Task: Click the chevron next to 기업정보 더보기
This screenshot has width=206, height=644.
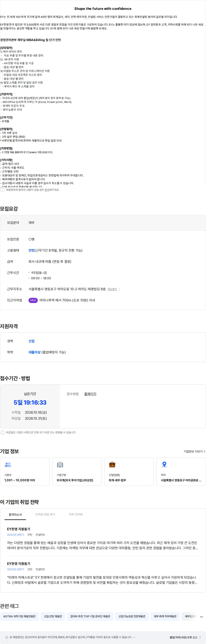Action: point(204,451)
